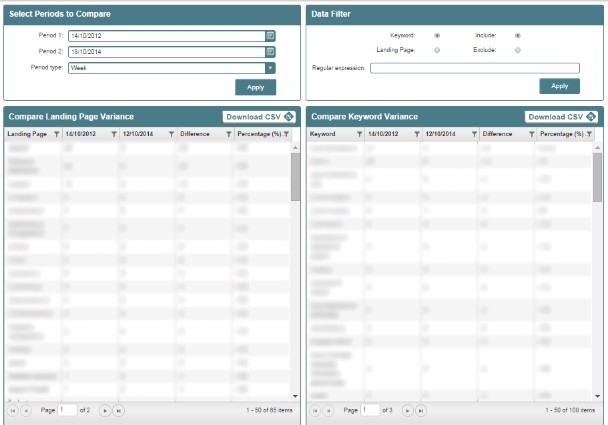The image size is (608, 425).
Task: Download CSV for Keyword Variance
Action: (x=561, y=117)
